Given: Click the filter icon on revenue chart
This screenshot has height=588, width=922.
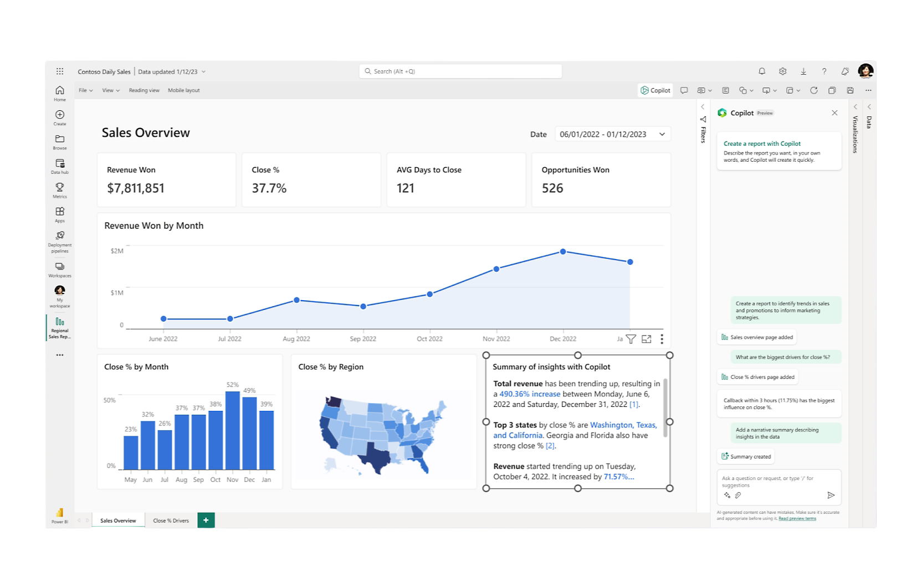Looking at the screenshot, I should point(631,339).
